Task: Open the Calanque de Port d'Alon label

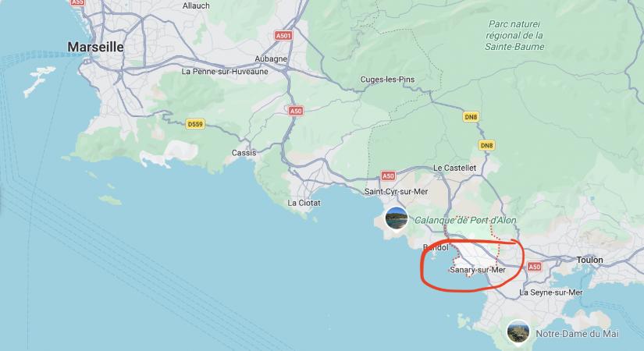Action: pyautogui.click(x=465, y=221)
